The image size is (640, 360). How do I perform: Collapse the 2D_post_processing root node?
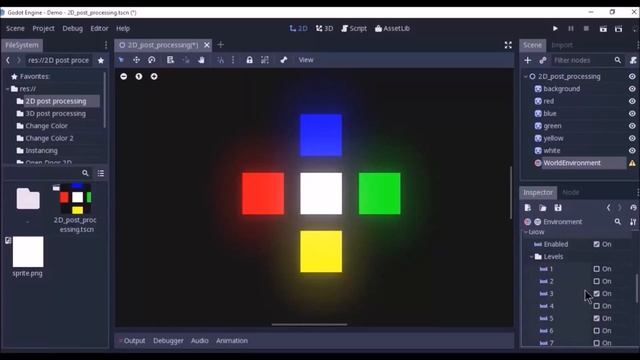(526, 76)
